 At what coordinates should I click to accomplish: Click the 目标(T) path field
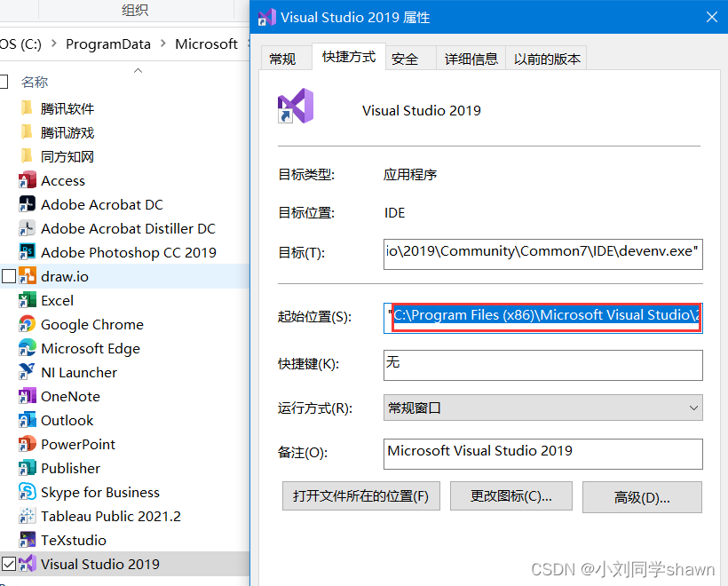(x=542, y=254)
